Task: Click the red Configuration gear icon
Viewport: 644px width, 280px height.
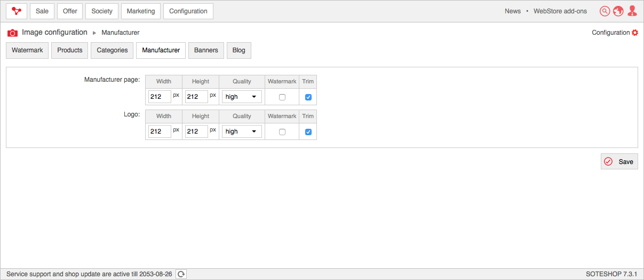Action: pyautogui.click(x=635, y=33)
